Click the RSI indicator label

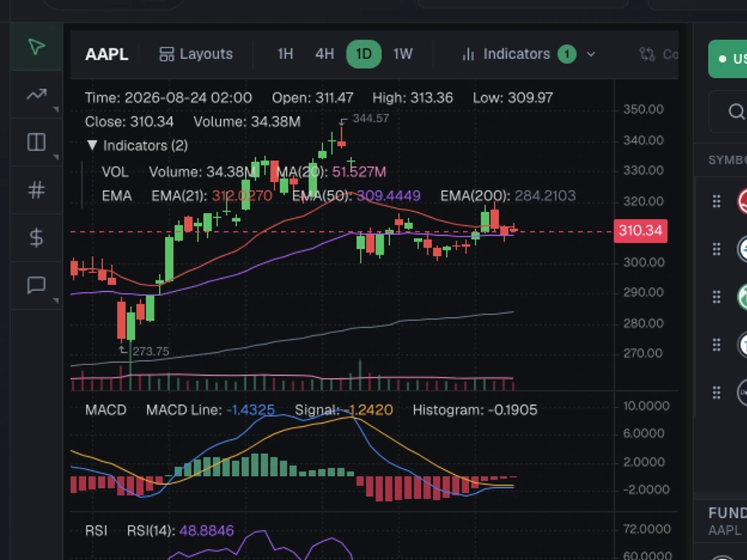coord(96,531)
